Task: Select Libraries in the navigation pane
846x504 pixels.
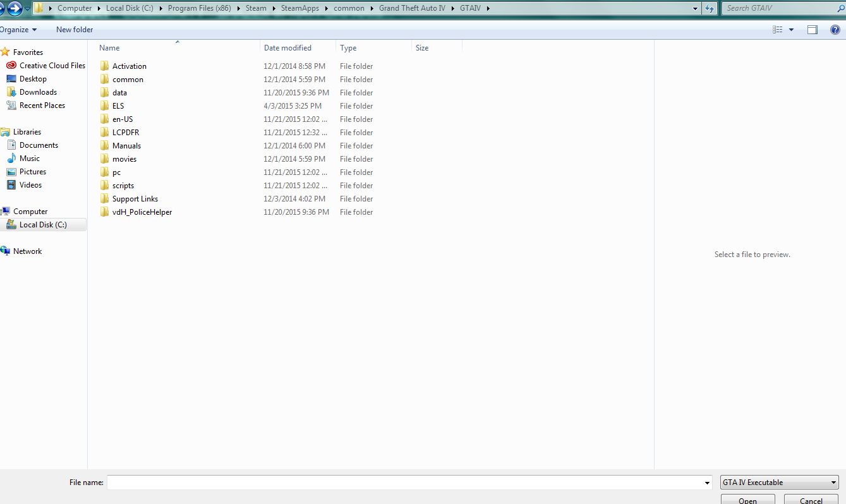Action: [x=27, y=132]
